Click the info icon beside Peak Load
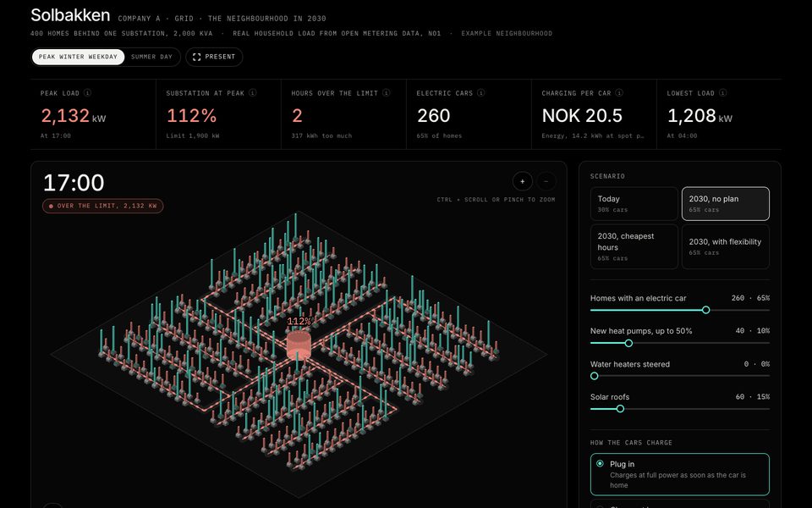The image size is (812, 508). pos(87,93)
